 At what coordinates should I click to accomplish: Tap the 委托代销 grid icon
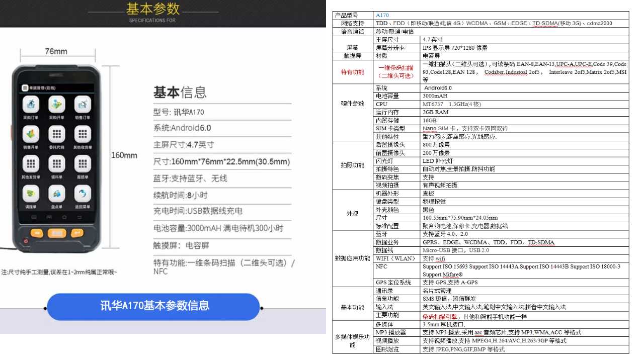(x=56, y=134)
